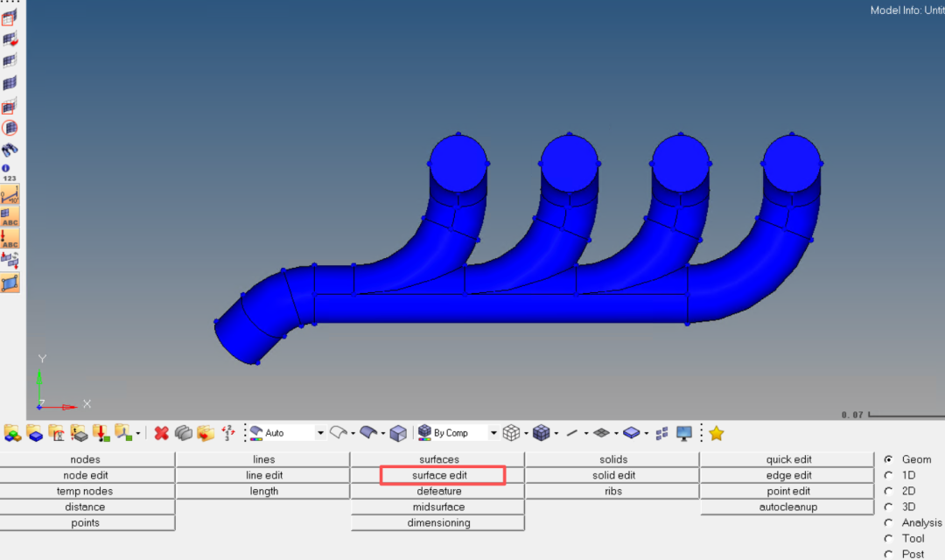Click the blue plate element representation icon
The image size is (945, 560).
[x=631, y=433]
